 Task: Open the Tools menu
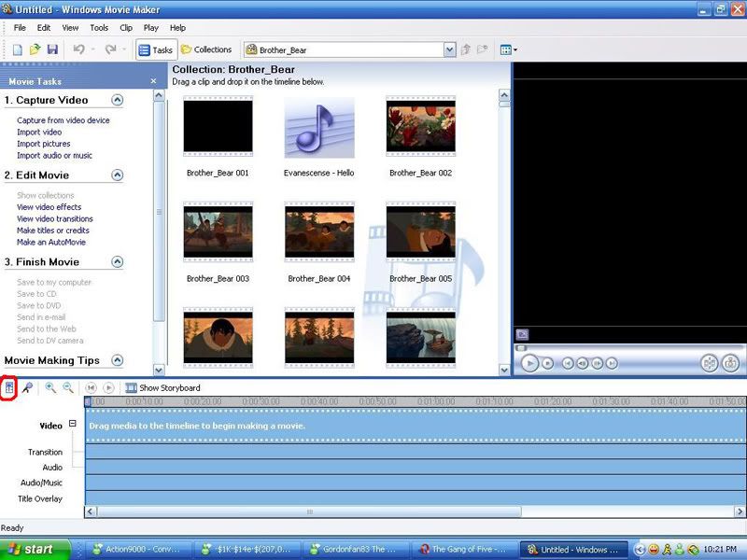click(x=99, y=28)
